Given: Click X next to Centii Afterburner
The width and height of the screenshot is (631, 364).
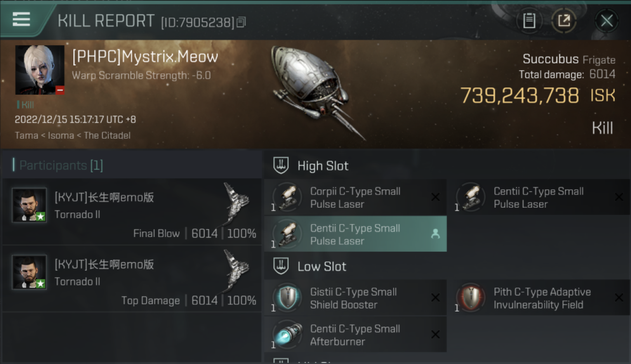Looking at the screenshot, I should pos(435,334).
